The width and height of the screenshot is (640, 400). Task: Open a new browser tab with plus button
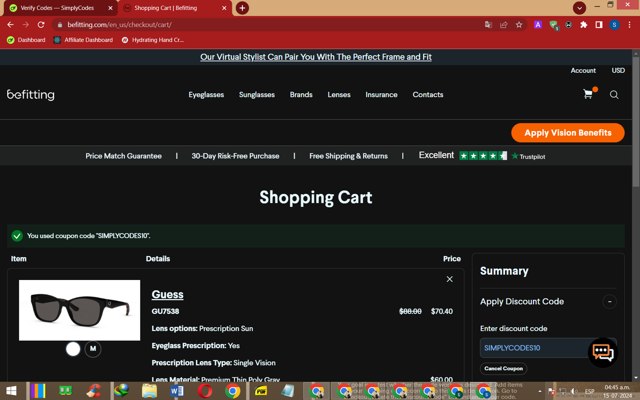(x=242, y=8)
